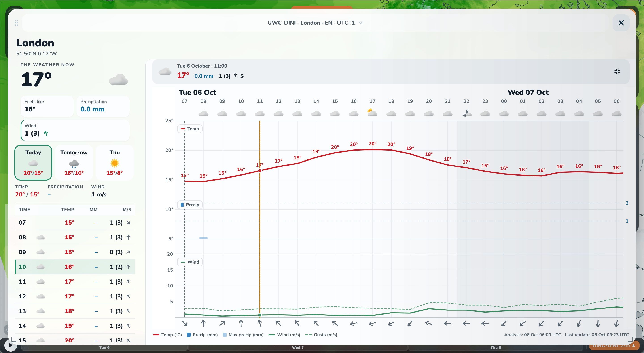Select the Today forecast card
This screenshot has width=644, height=353.
click(x=33, y=163)
